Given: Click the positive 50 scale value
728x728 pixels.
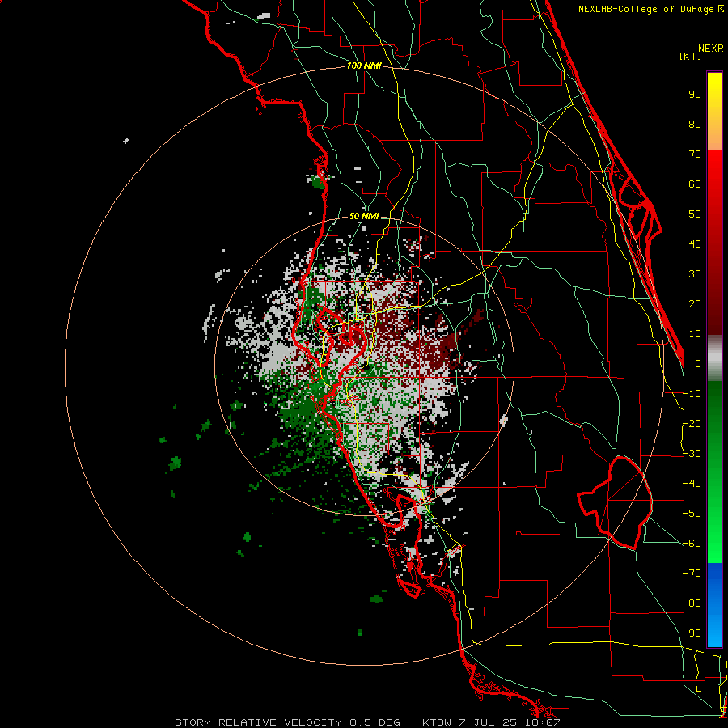Looking at the screenshot, I should pyautogui.click(x=695, y=214).
